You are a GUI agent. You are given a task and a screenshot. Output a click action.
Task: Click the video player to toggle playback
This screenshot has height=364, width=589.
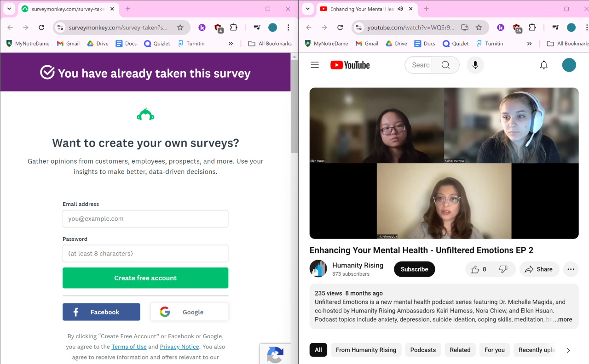click(x=444, y=163)
